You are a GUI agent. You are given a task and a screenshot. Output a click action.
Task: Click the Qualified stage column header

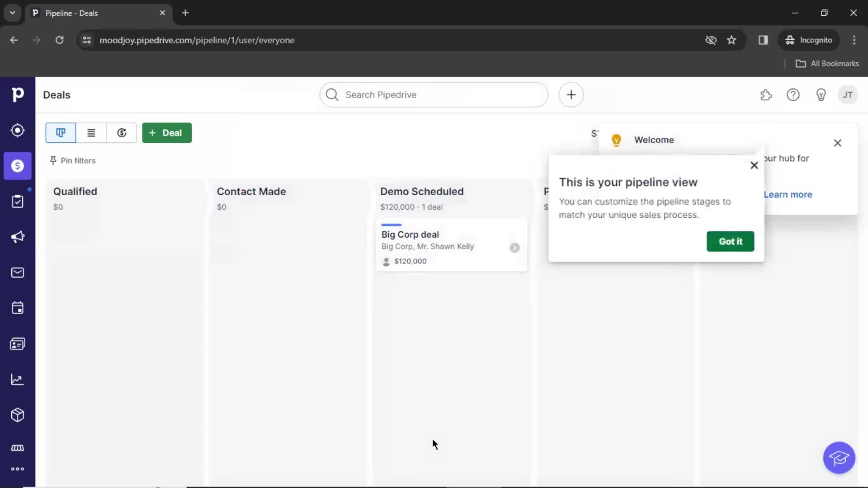[75, 191]
